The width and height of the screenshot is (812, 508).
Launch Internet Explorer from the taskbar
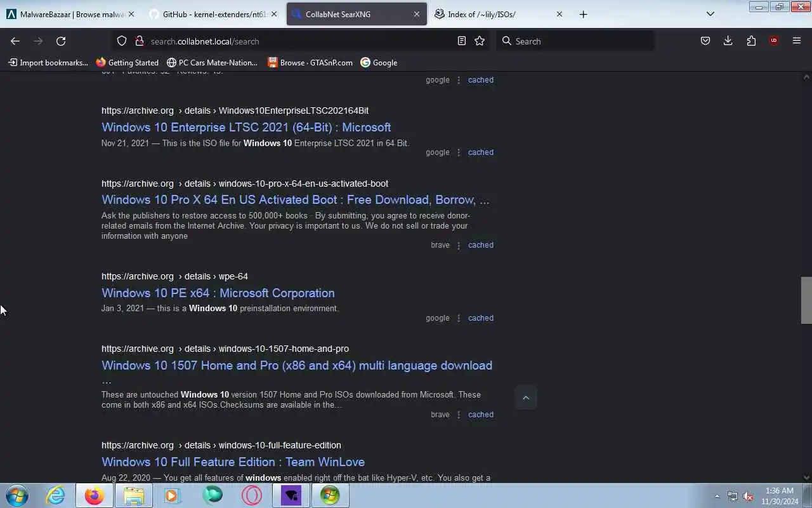point(56,495)
